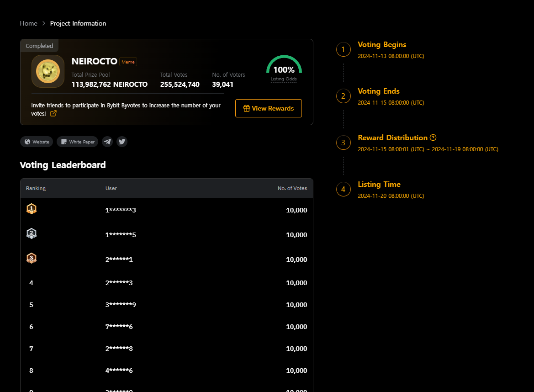Image resolution: width=534 pixels, height=392 pixels.
Task: Select user 2******3 in leaderboard
Action: (x=119, y=283)
